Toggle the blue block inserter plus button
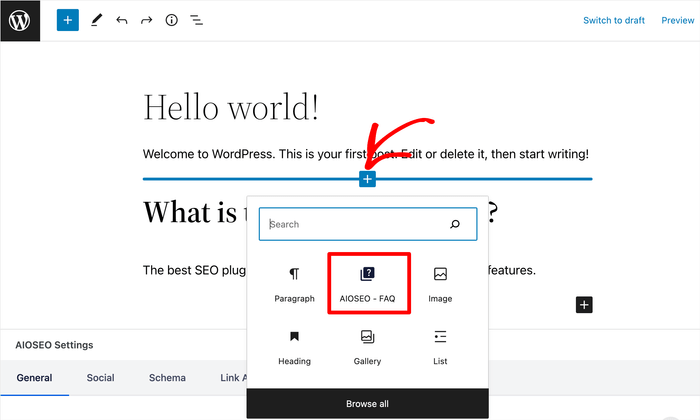 tap(68, 20)
